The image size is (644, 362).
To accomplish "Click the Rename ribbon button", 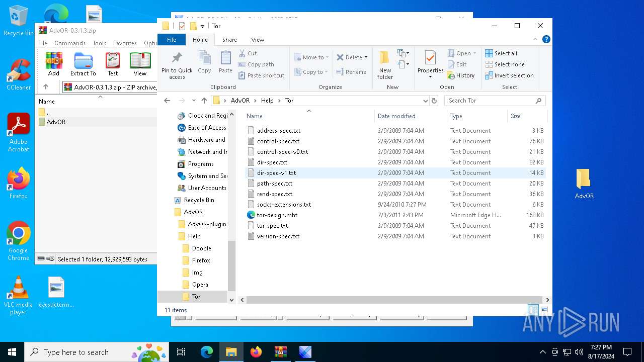I will 351,72.
